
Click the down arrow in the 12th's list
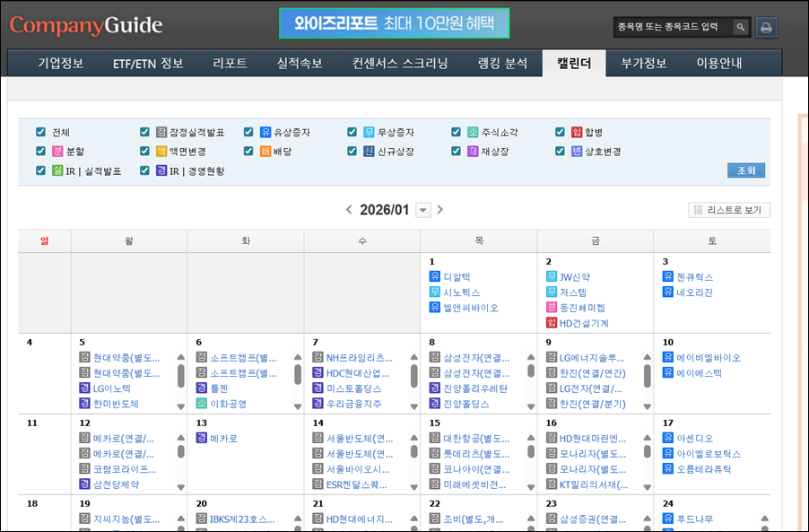(180, 487)
